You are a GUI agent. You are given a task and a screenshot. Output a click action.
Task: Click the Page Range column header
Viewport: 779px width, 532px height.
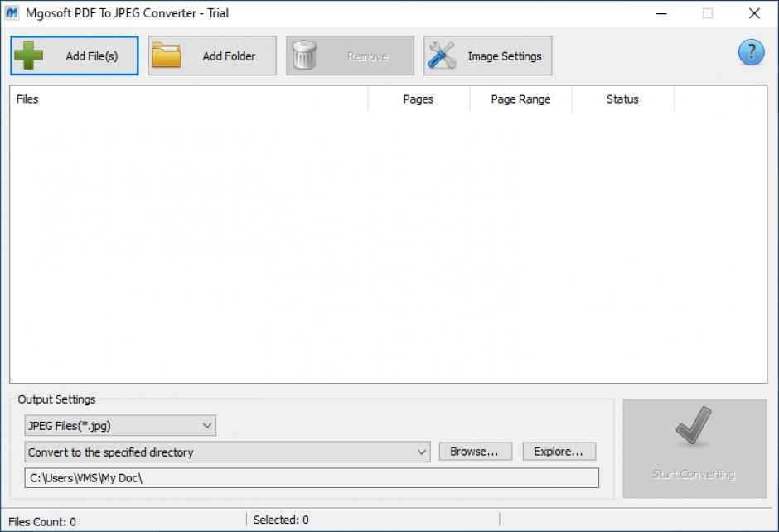tap(520, 99)
